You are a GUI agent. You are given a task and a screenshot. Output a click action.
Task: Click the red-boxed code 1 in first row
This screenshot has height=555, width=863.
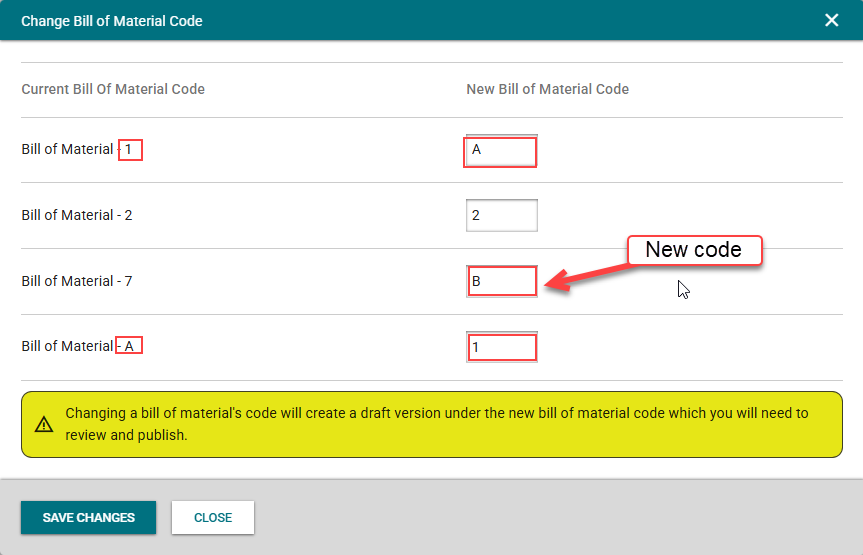(x=130, y=150)
